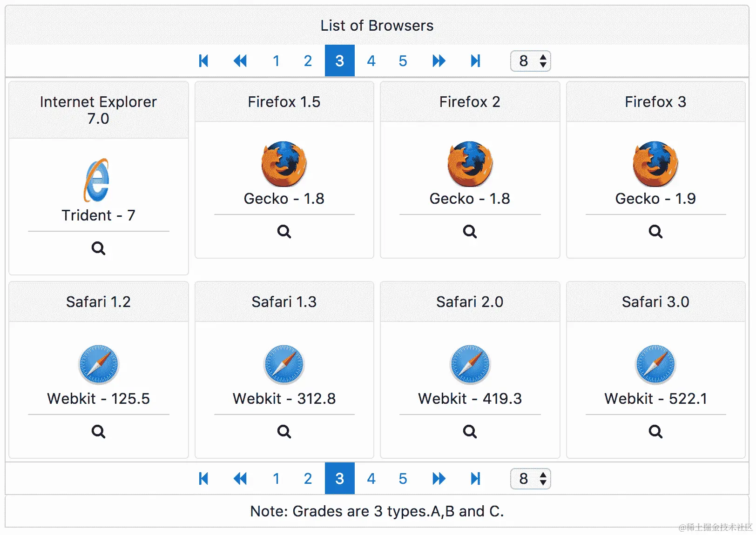756x535 pixels.
Task: Click the 'Firefox 2' card title
Action: pos(470,102)
